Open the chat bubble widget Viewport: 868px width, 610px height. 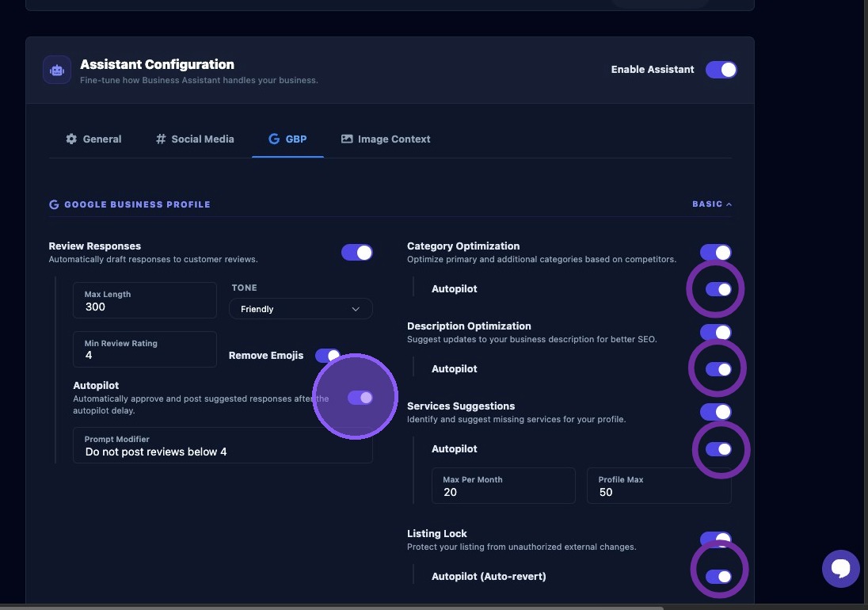(x=840, y=569)
